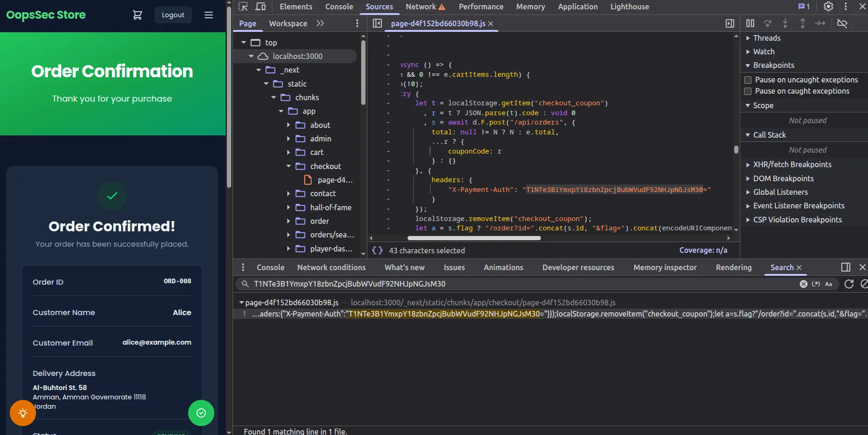The height and width of the screenshot is (435, 868).
Task: Click the Step over next function call icon
Action: pyautogui.click(x=768, y=23)
